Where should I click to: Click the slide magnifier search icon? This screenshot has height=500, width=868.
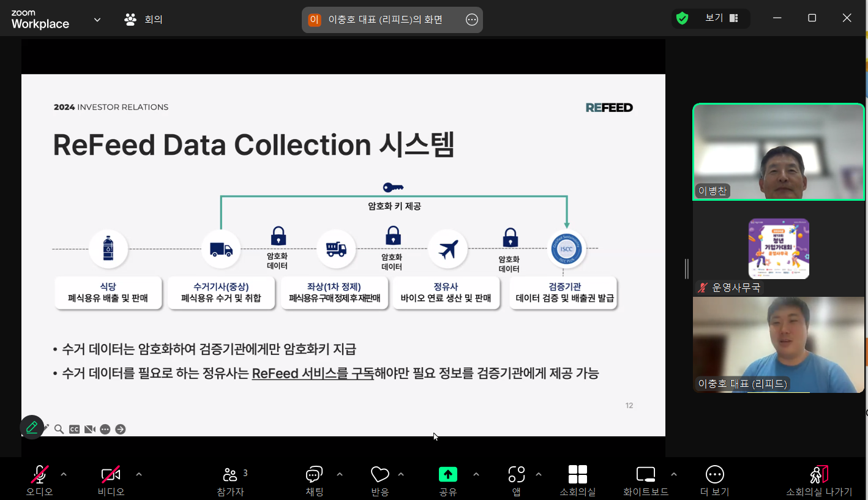[x=59, y=429]
